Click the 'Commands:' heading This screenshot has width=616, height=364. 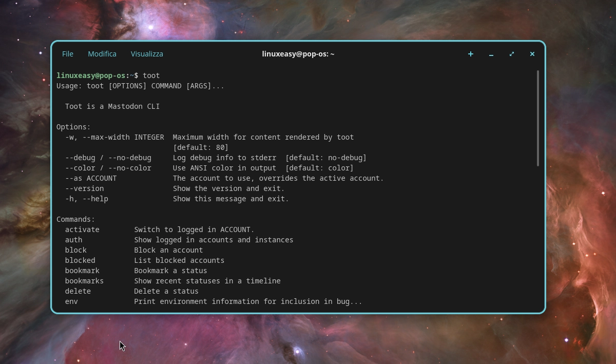75,219
